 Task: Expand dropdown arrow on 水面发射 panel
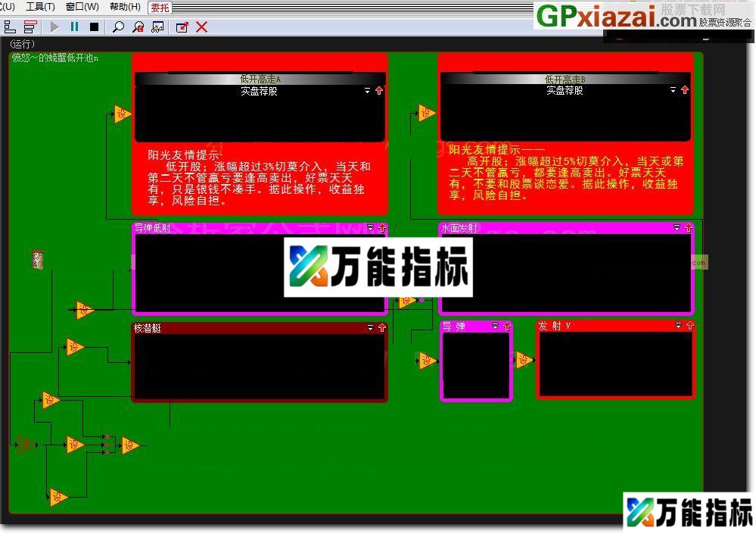[677, 227]
